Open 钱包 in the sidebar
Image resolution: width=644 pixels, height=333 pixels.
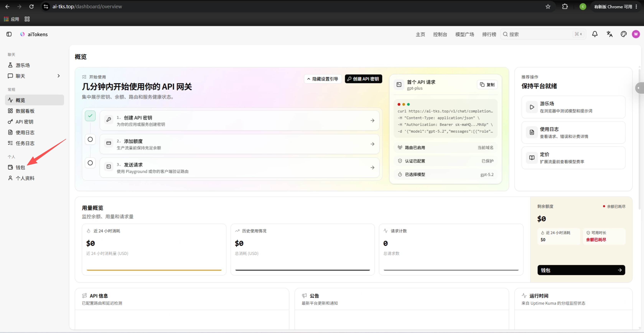[35, 167]
